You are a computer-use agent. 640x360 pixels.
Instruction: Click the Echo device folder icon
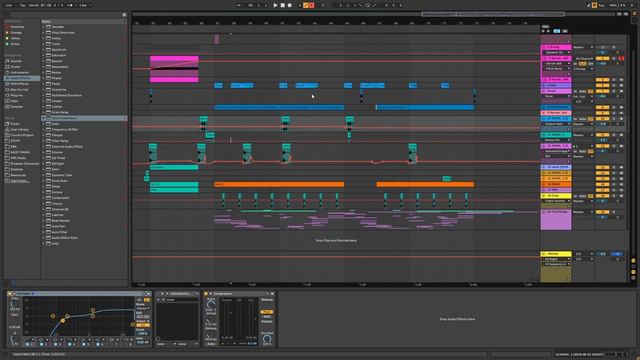[x=49, y=169]
